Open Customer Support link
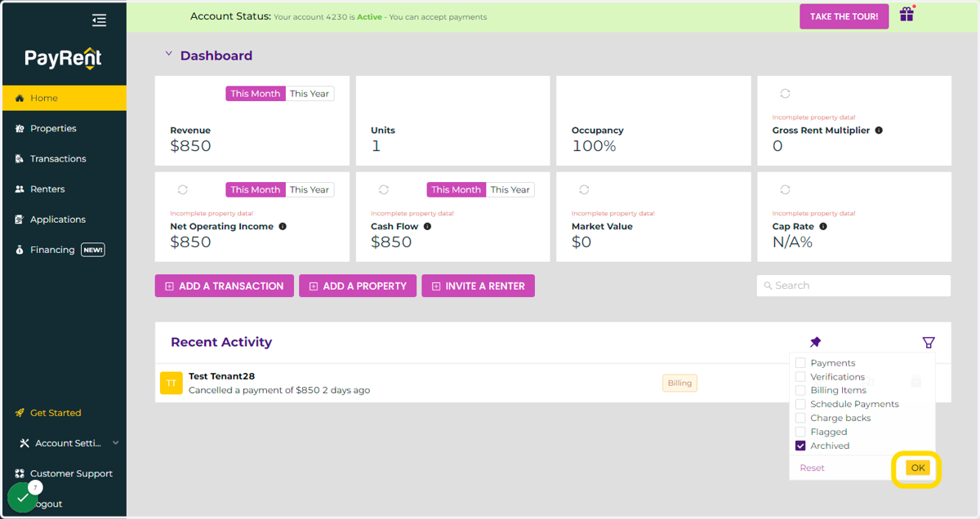This screenshot has width=980, height=519. (x=71, y=473)
